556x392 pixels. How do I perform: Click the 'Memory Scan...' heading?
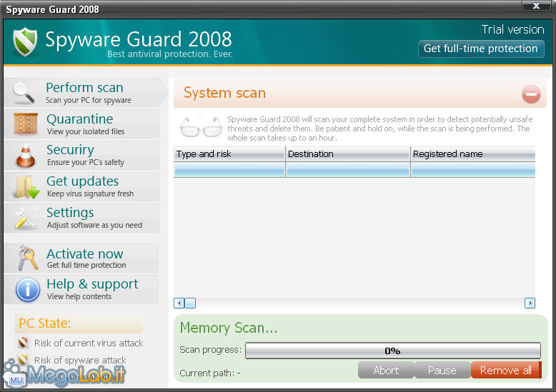tap(229, 328)
